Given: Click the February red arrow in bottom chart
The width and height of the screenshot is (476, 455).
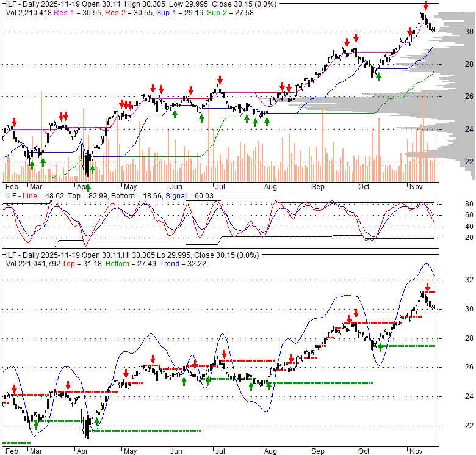Looking at the screenshot, I should coord(14,389).
